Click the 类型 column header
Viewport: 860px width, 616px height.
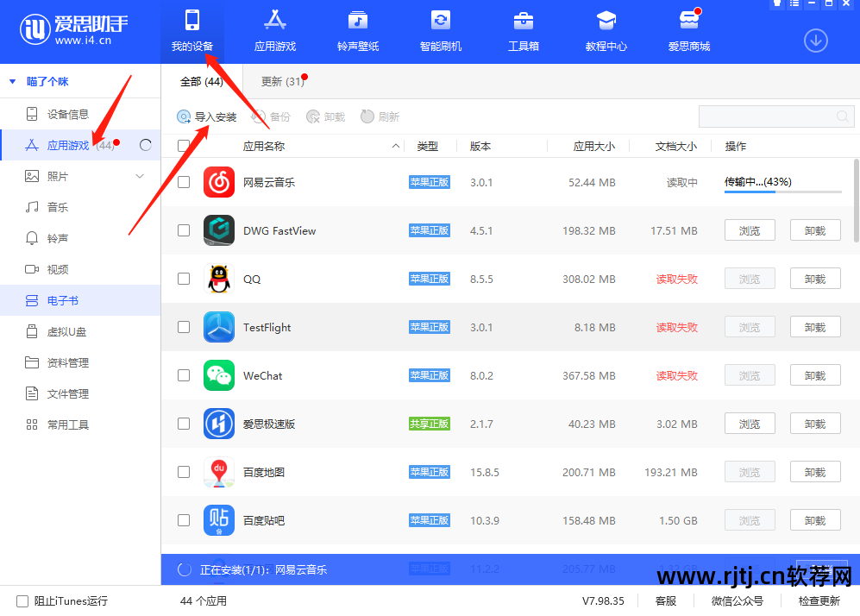click(x=427, y=146)
